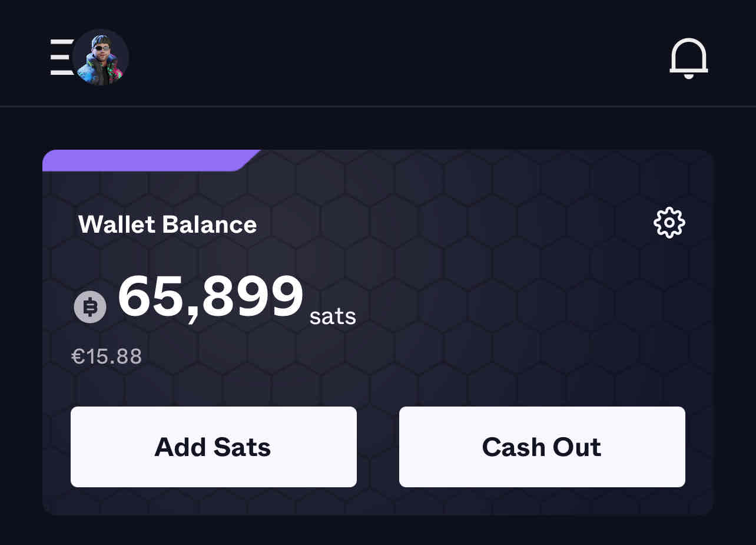
Task: Open the user profile avatar
Action: pos(101,58)
